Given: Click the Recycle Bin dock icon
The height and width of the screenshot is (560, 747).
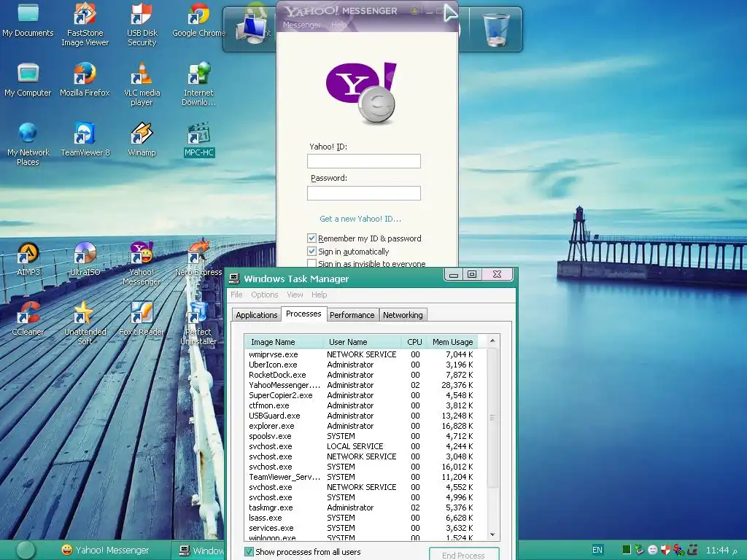Looking at the screenshot, I should (496, 29).
